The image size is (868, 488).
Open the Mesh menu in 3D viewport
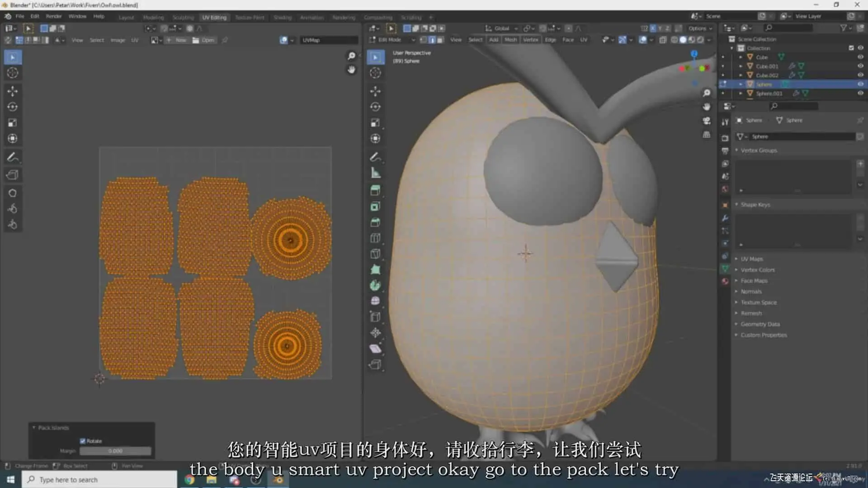pos(510,40)
